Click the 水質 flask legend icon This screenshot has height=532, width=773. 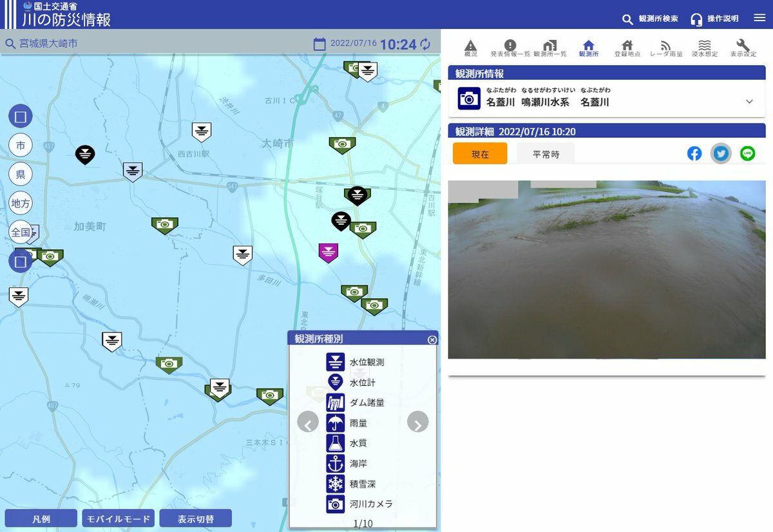pos(336,442)
